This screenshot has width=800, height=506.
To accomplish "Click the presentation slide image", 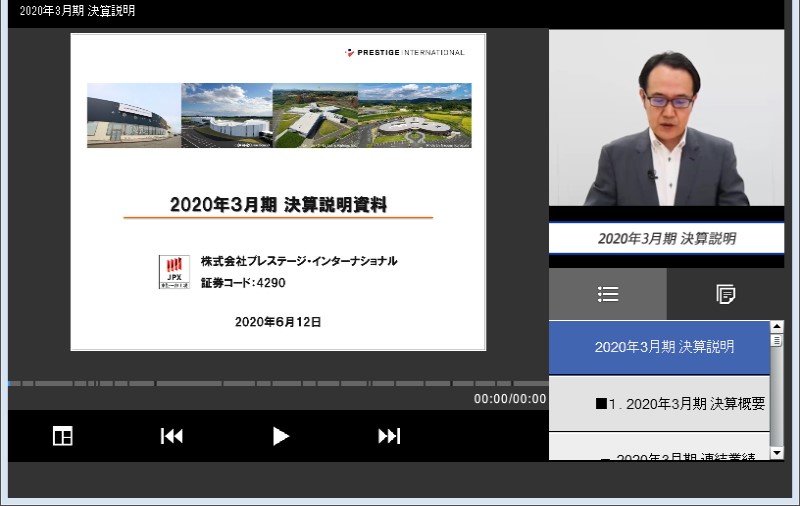I will coord(278,192).
